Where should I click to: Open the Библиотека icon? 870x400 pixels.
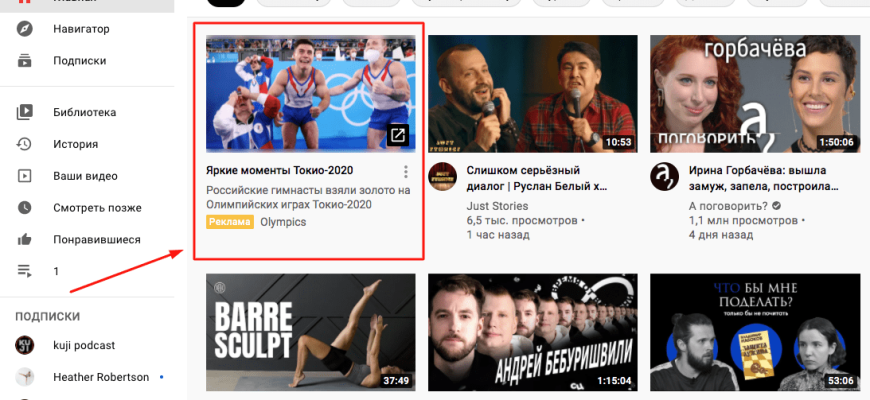click(x=25, y=112)
